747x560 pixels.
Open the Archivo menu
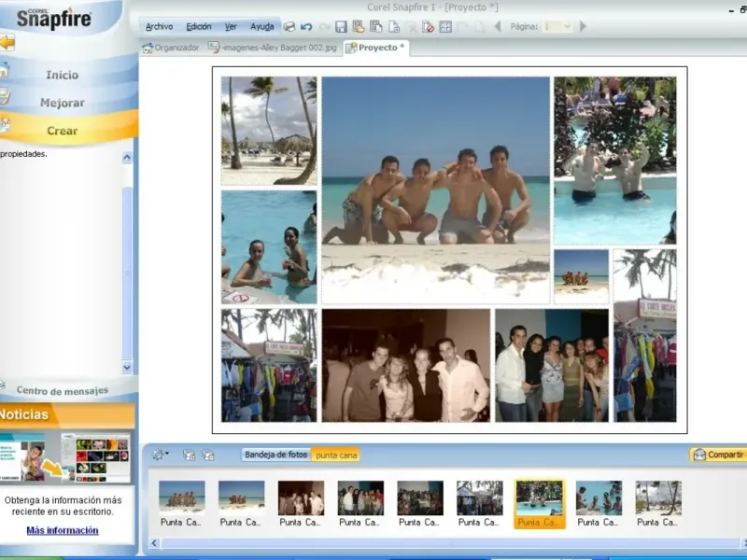pyautogui.click(x=159, y=27)
